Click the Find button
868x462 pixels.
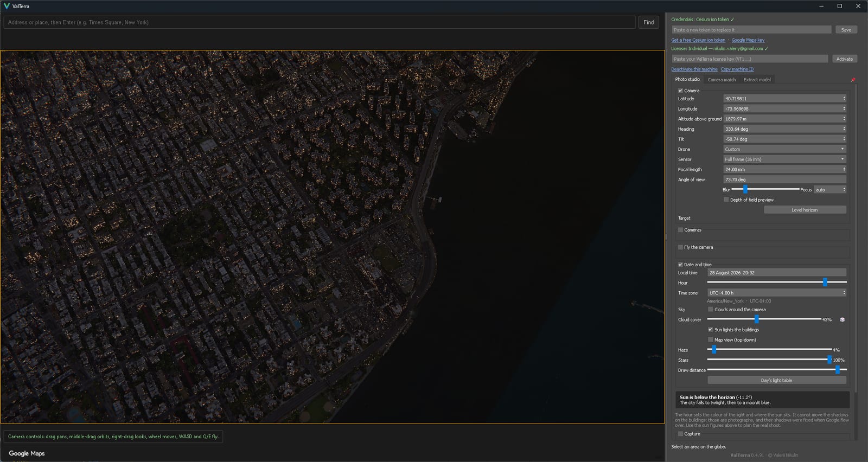(x=648, y=22)
